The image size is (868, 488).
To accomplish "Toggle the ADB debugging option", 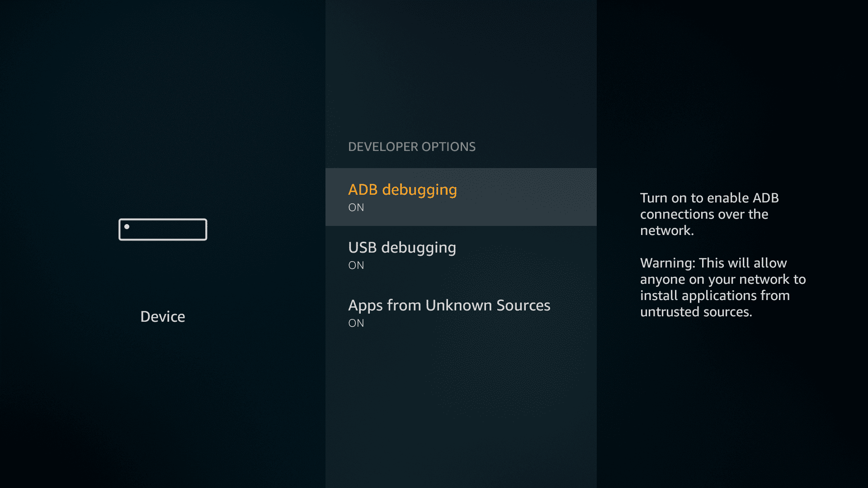I will pos(461,197).
